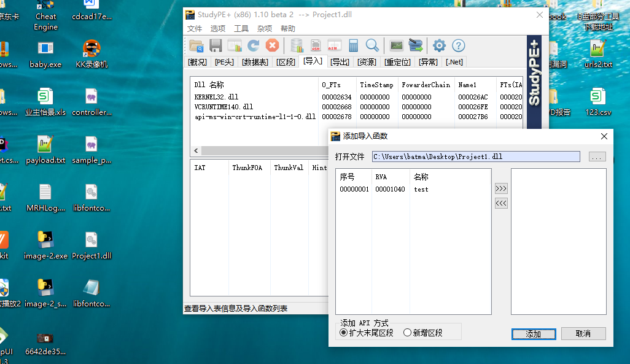Close the 添加导入函数 dialog
The image size is (630, 364).
click(x=604, y=136)
